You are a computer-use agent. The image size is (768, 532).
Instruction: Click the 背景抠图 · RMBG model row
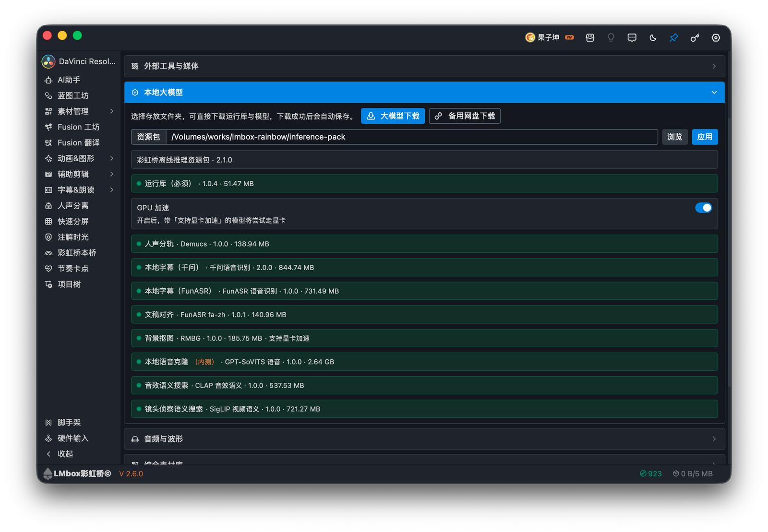[x=424, y=338]
